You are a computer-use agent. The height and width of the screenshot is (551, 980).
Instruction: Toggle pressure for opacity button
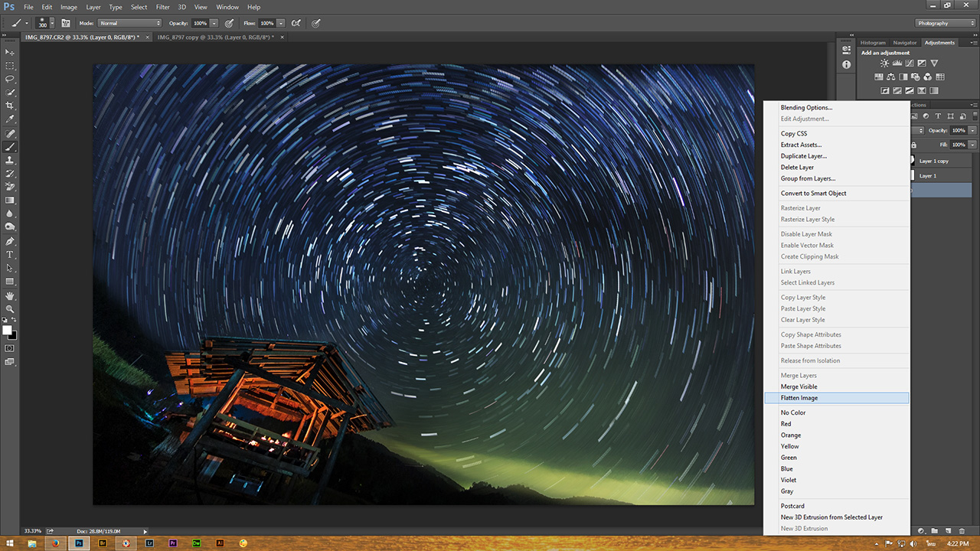pyautogui.click(x=228, y=23)
